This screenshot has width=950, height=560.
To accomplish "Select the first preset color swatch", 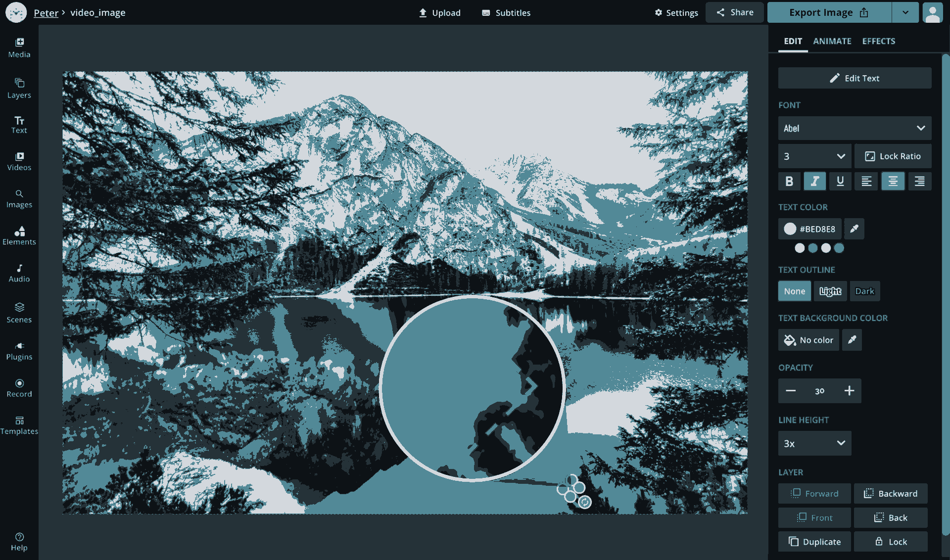I will coord(800,248).
